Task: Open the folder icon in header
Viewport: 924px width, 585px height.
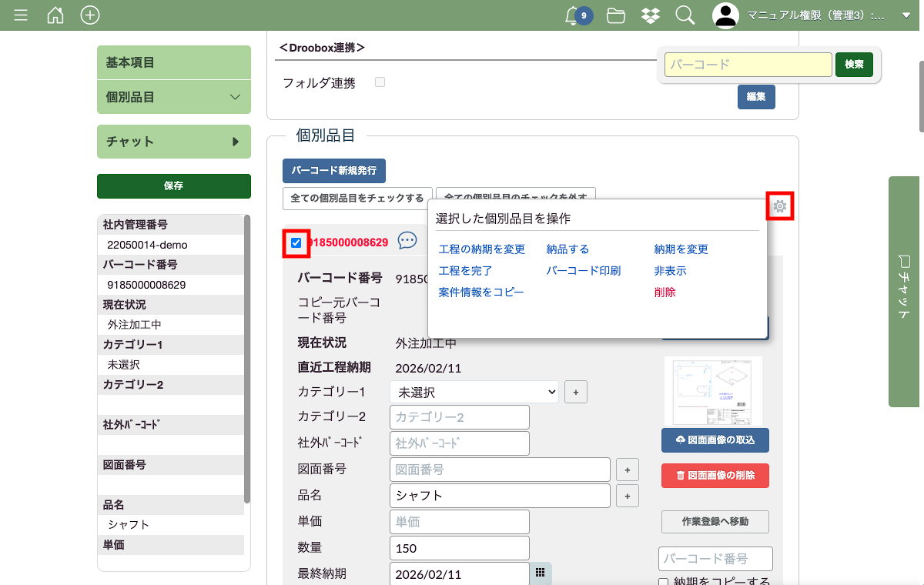Action: point(615,15)
